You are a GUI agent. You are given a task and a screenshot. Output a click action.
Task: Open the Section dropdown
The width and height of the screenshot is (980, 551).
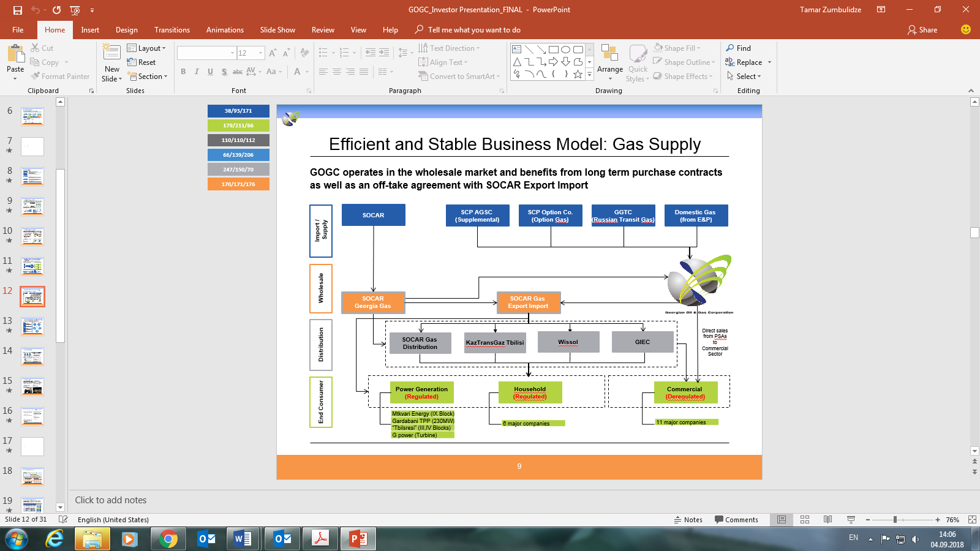pos(147,77)
